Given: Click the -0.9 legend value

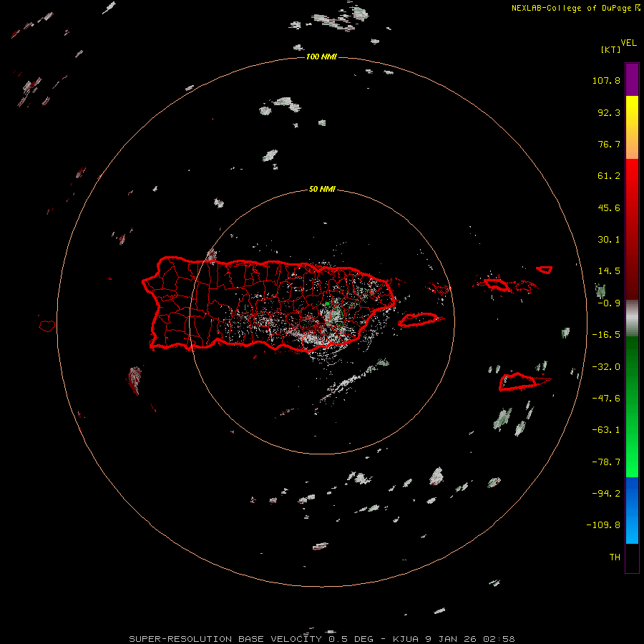Looking at the screenshot, I should [609, 303].
